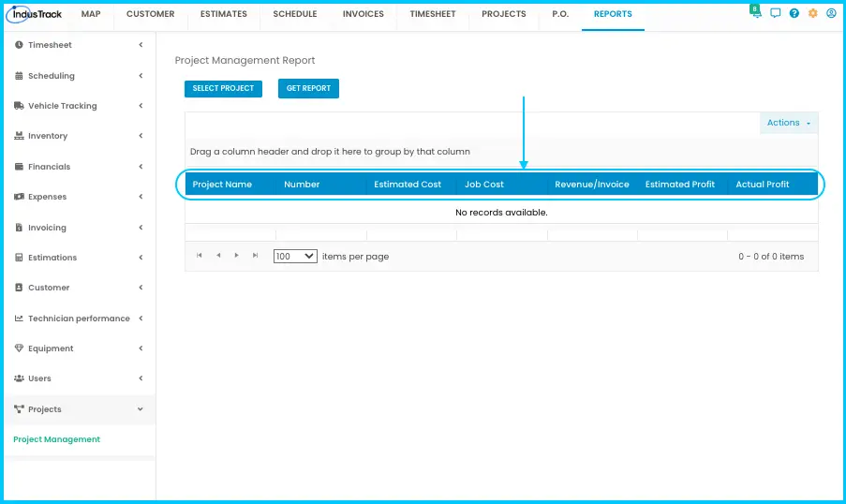Switch to the INVOICES top tab
The image size is (846, 504).
coord(364,14)
